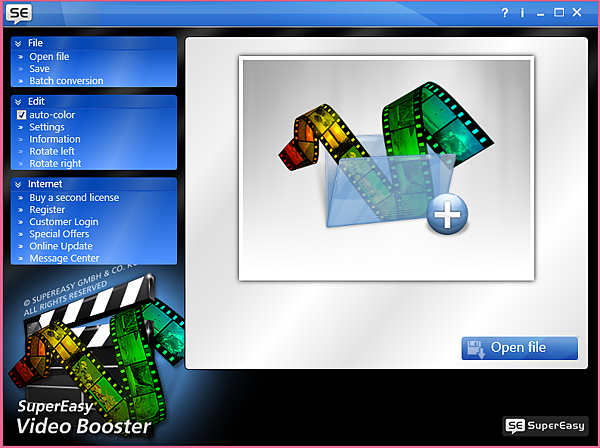Image resolution: width=600 pixels, height=448 pixels.
Task: Click arrow bullet beside Register
Action: (21, 210)
